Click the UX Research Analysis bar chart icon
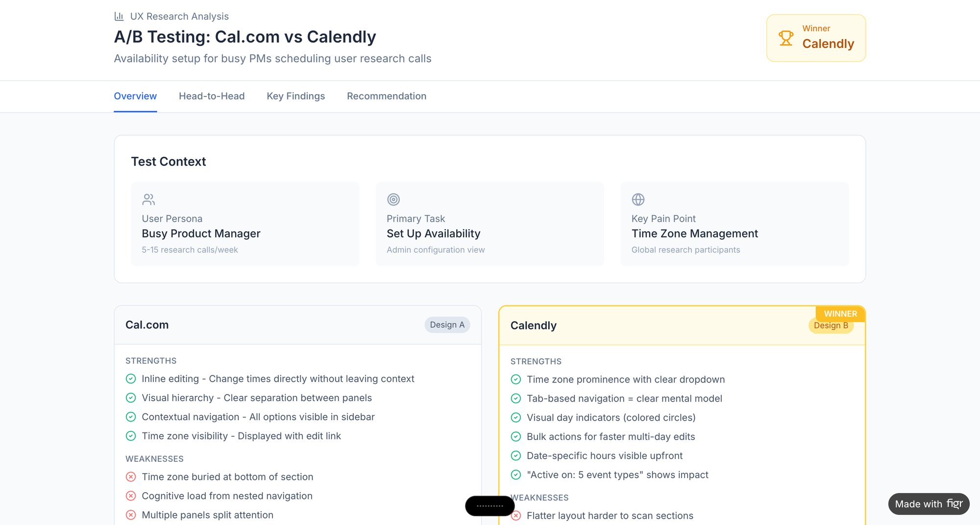The width and height of the screenshot is (980, 525). point(119,16)
